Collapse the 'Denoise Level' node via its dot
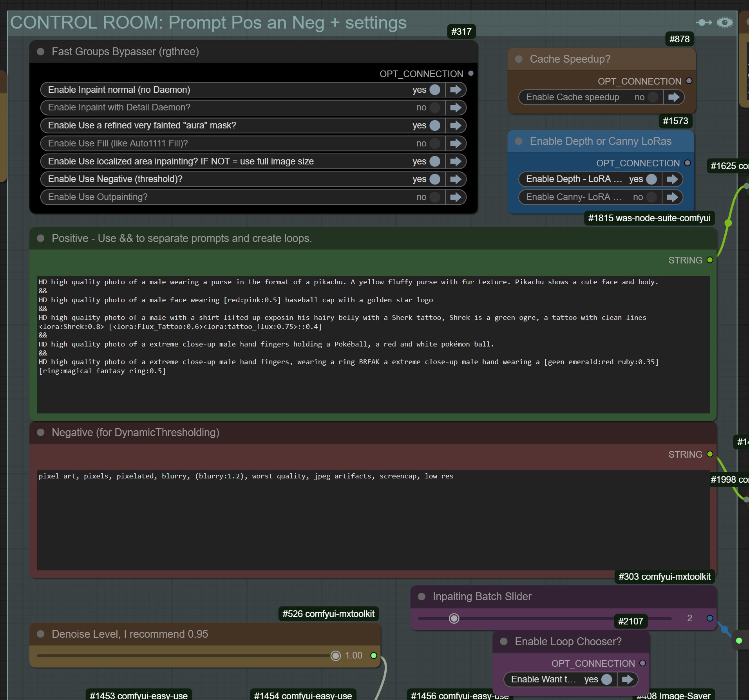 point(40,634)
